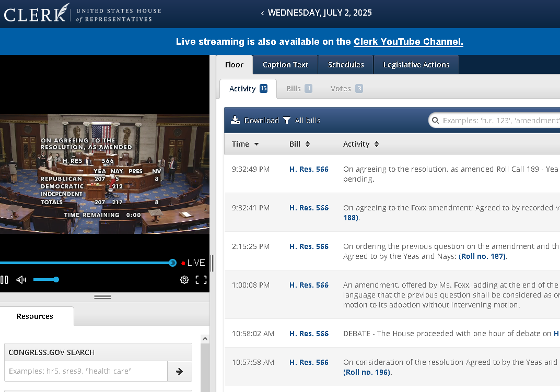This screenshot has height=392, width=560.
Task: Seek on the video progress bar
Action: [88, 263]
